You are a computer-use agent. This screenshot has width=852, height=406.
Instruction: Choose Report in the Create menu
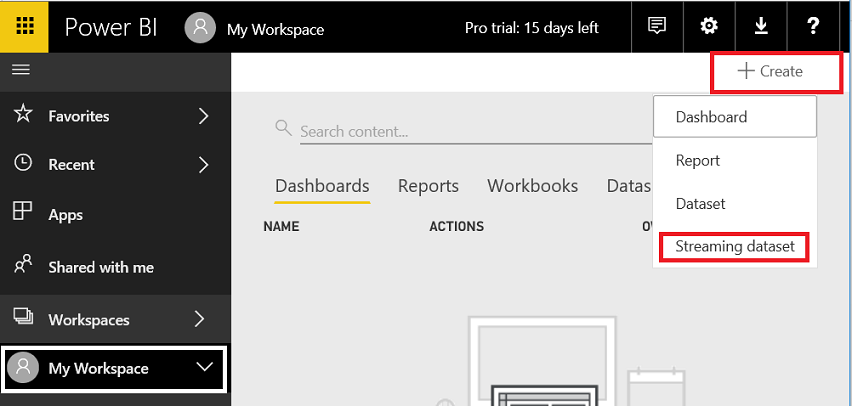(698, 160)
